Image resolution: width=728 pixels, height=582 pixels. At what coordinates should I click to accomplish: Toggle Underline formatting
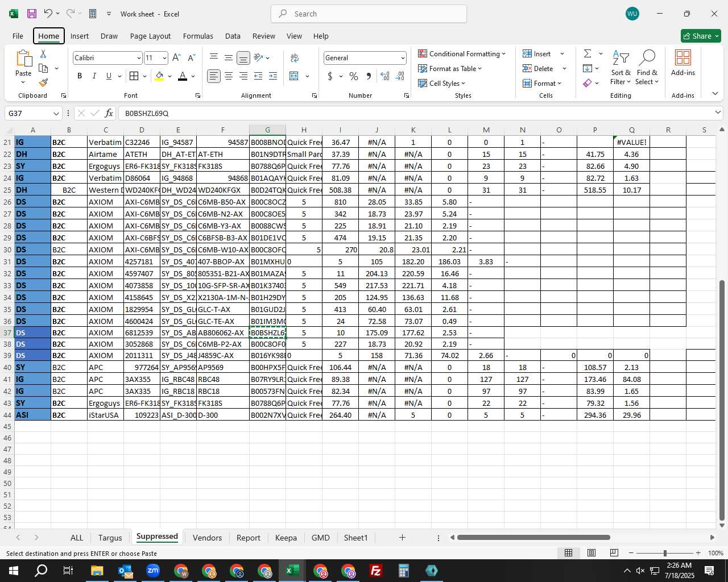click(109, 76)
